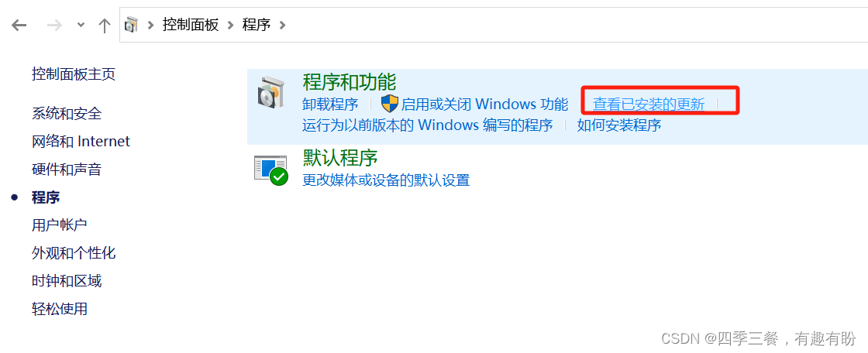Image resolution: width=868 pixels, height=353 pixels.
Task: Click 运行为以前版本的 Windows 编写的程序 link
Action: [427, 125]
